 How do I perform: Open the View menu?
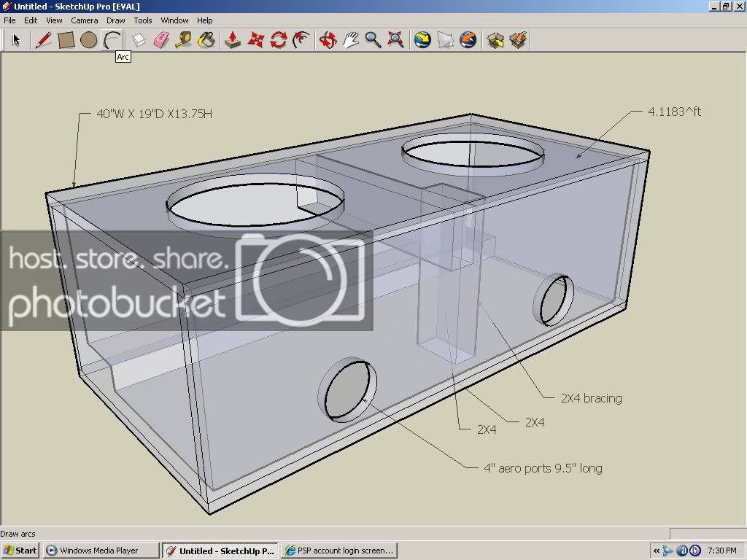pyautogui.click(x=54, y=20)
